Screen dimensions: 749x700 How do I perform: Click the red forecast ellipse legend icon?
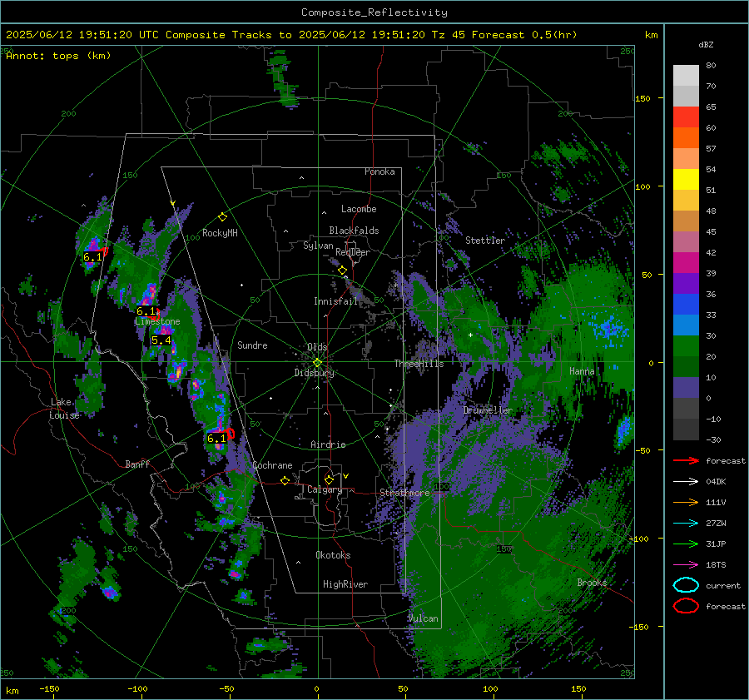point(686,606)
